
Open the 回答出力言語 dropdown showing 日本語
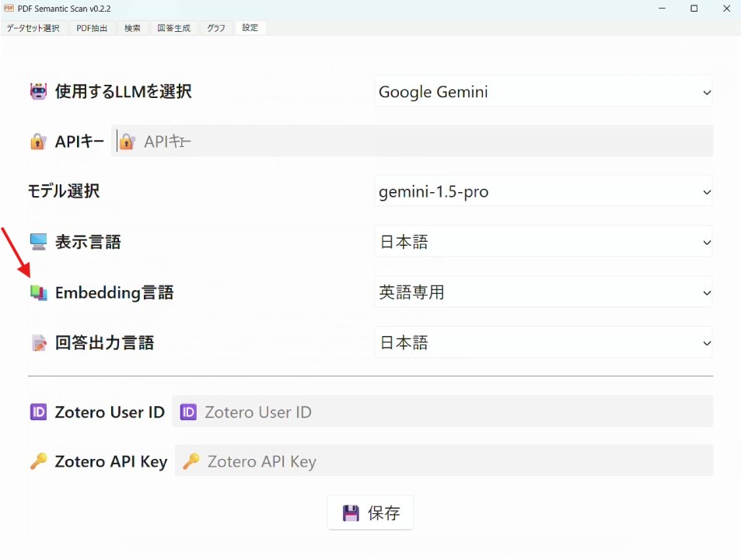point(544,343)
